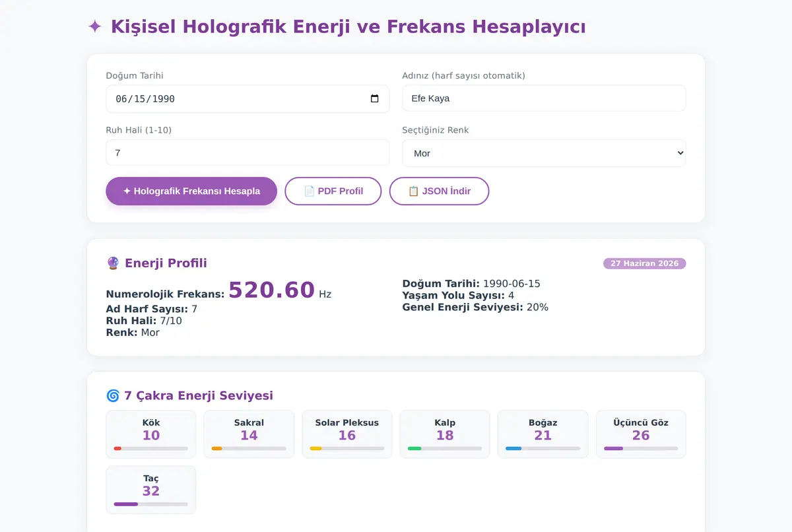Open the calendar picker in the birth date field
Image resolution: width=792 pixels, height=532 pixels.
point(374,99)
